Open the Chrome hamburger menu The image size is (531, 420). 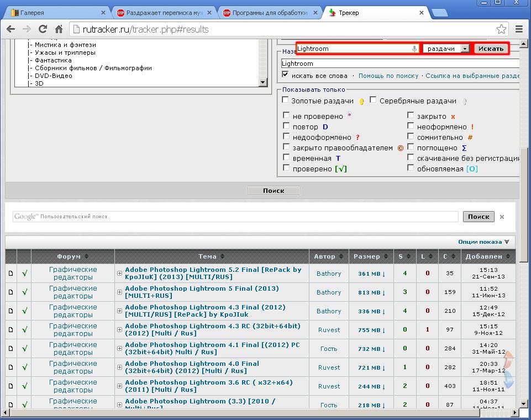[x=519, y=29]
